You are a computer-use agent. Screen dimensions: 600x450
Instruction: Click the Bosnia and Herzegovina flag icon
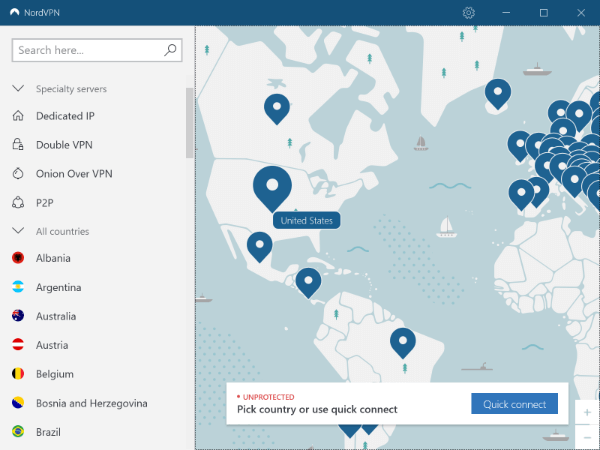[x=18, y=403]
